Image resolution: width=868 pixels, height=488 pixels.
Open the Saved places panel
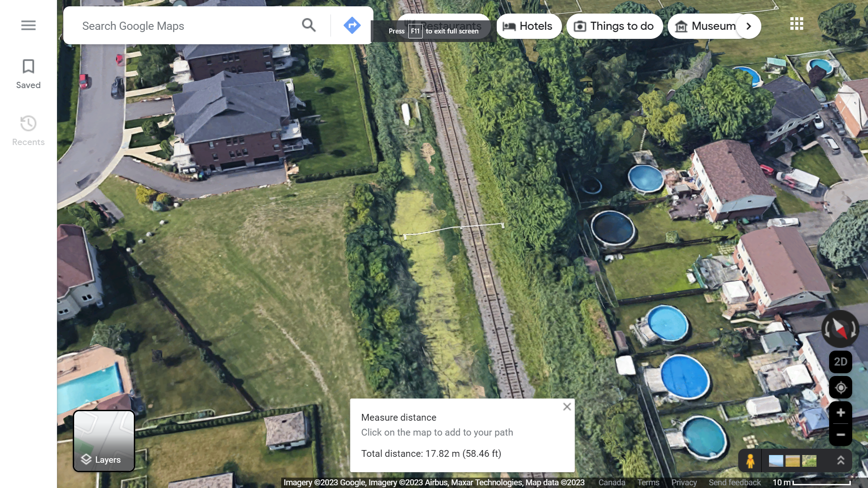[28, 75]
